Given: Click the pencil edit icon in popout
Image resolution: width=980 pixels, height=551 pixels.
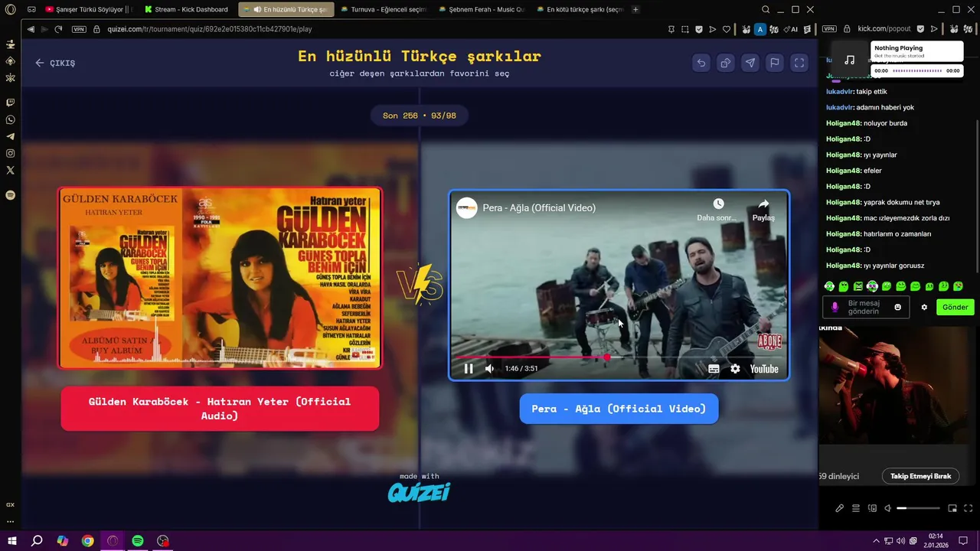Looking at the screenshot, I should coord(839,508).
